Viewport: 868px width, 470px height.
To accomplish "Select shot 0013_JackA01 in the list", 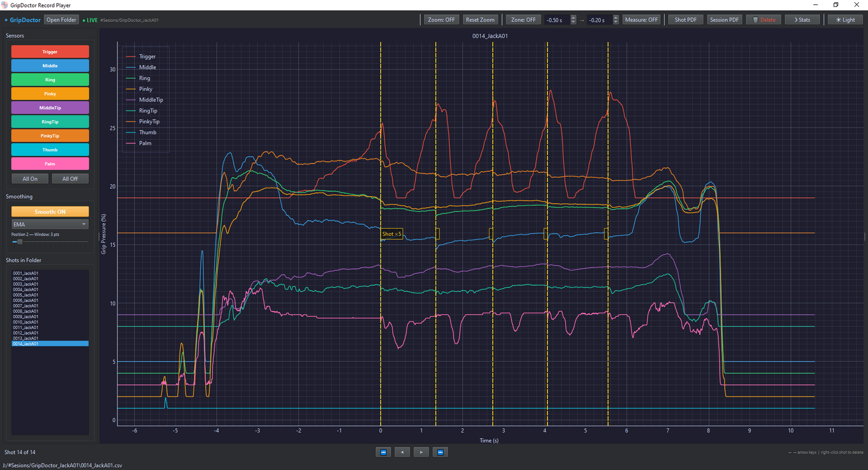I will [x=50, y=338].
